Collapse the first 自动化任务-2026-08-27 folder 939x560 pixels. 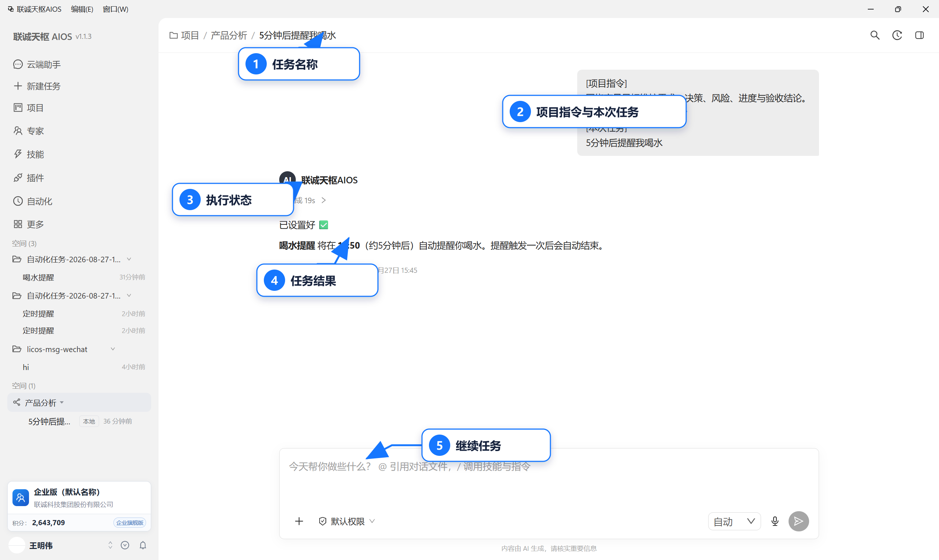pyautogui.click(x=129, y=259)
